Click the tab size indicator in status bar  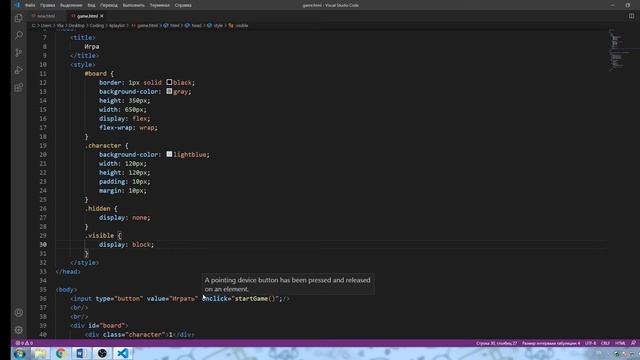click(551, 343)
